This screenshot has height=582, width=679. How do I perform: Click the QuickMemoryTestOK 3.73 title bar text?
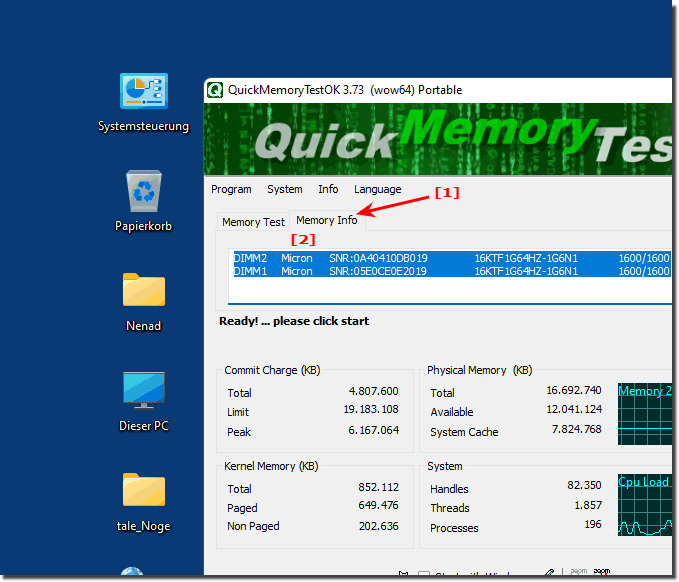coord(345,90)
